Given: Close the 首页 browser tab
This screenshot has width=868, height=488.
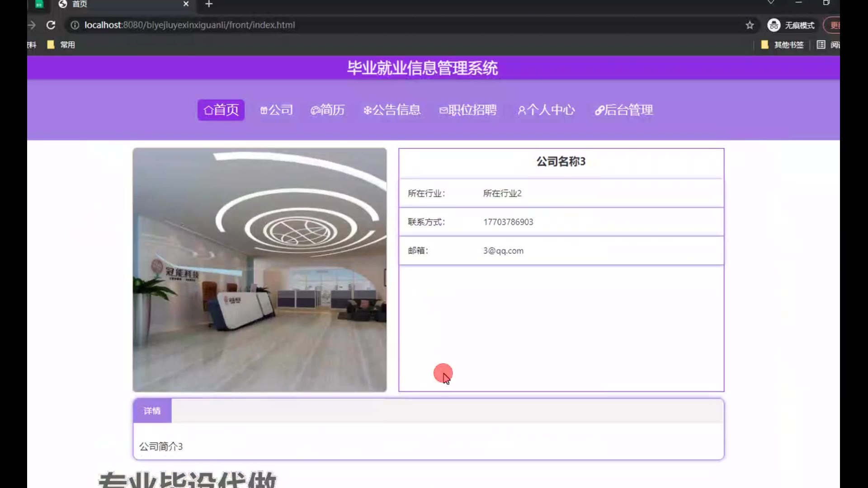Looking at the screenshot, I should pos(186,4).
